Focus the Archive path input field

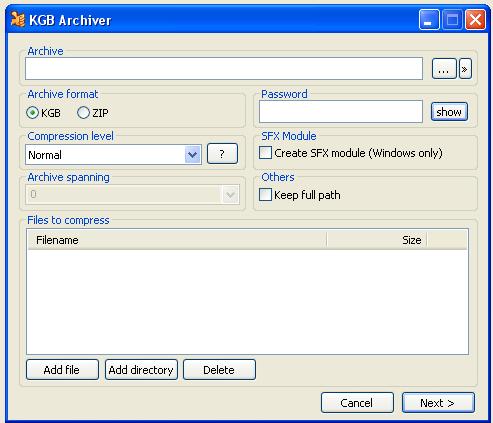pos(224,69)
